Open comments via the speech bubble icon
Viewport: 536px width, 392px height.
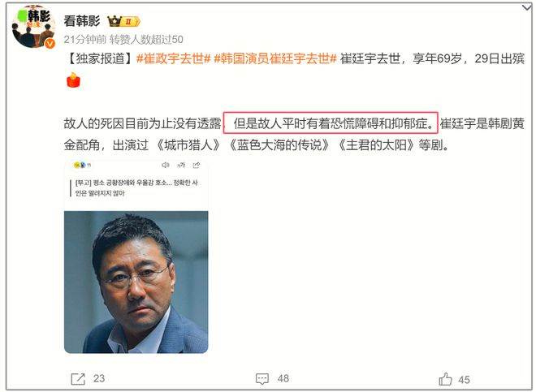[262, 379]
